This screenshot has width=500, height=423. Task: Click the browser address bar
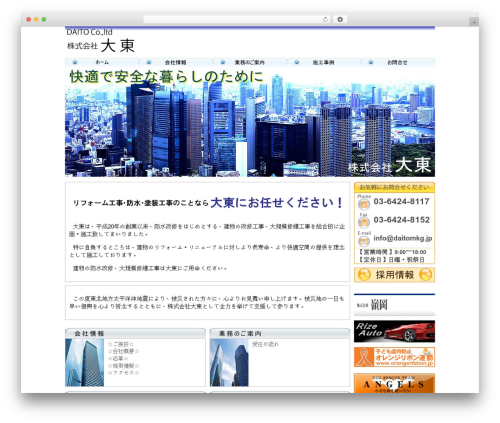(237, 19)
